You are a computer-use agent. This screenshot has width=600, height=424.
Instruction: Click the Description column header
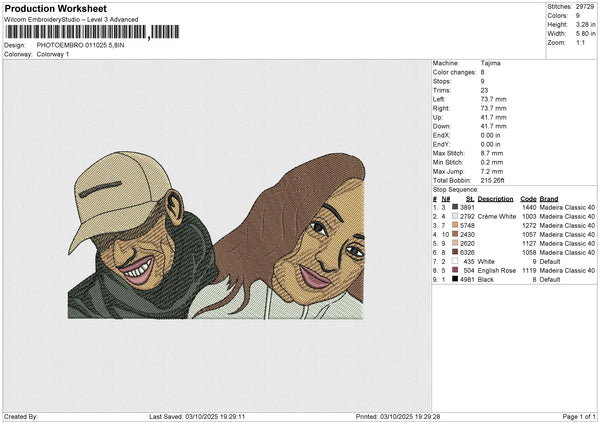[x=495, y=198]
